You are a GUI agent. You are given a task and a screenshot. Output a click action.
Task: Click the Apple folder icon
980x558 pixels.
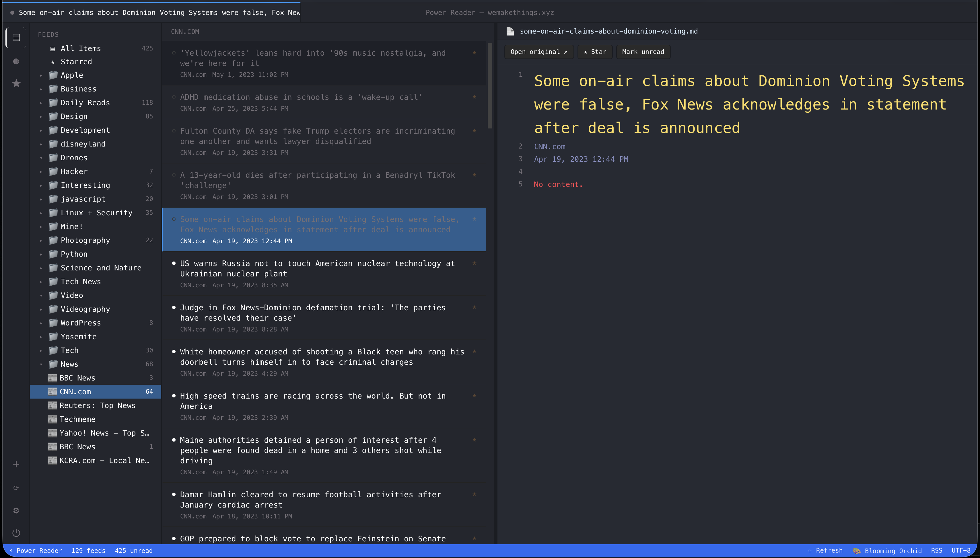[x=54, y=75]
